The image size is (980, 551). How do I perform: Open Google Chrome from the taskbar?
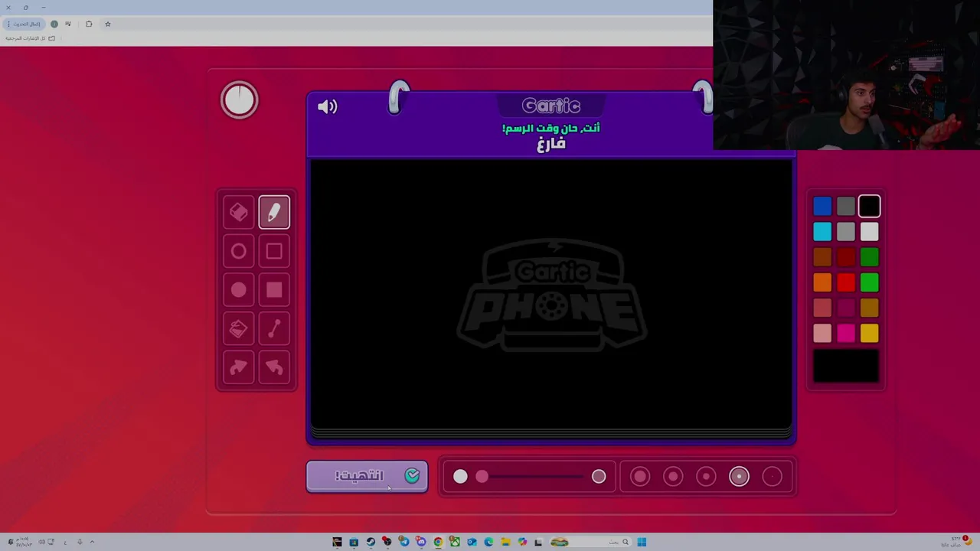pos(438,542)
